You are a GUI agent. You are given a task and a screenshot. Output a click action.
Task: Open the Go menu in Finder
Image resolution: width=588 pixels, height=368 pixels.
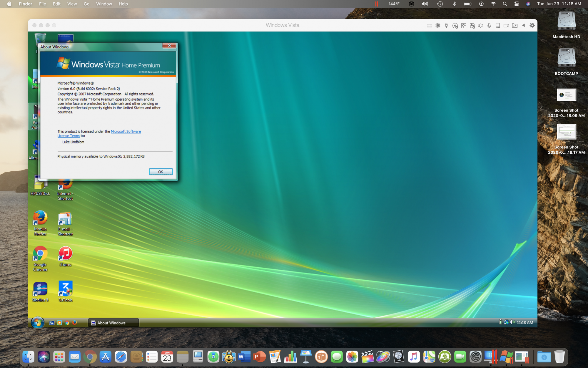(x=86, y=4)
